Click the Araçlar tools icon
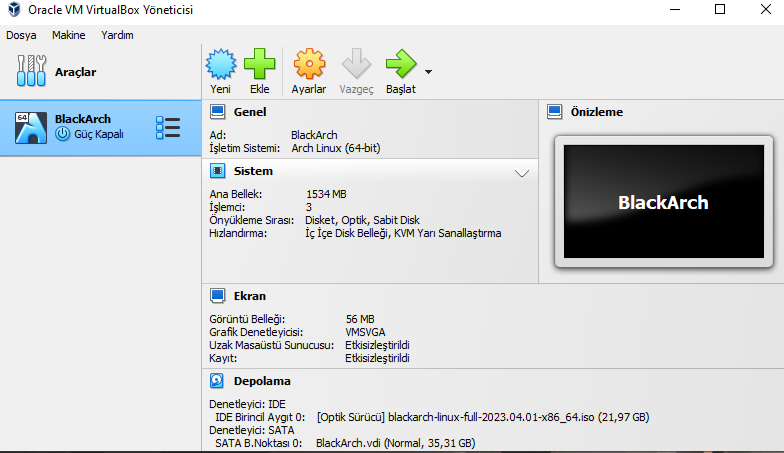Image resolution: width=784 pixels, height=453 pixels. (x=31, y=71)
